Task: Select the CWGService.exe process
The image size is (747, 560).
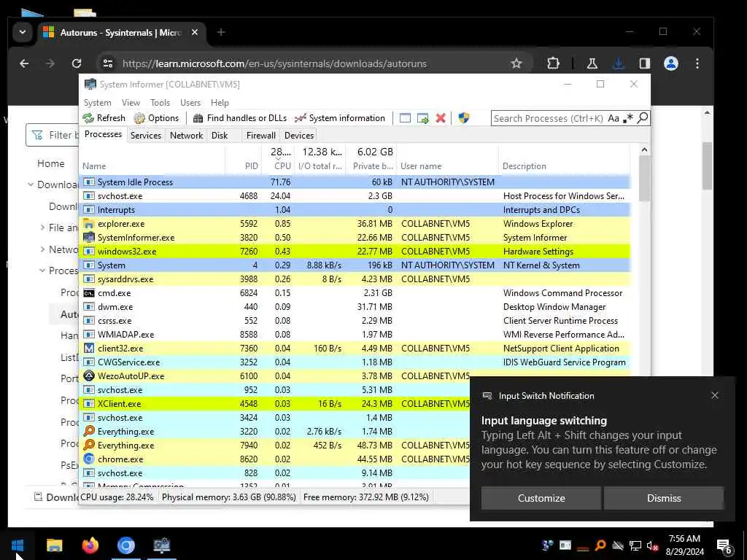Action: 355,362
